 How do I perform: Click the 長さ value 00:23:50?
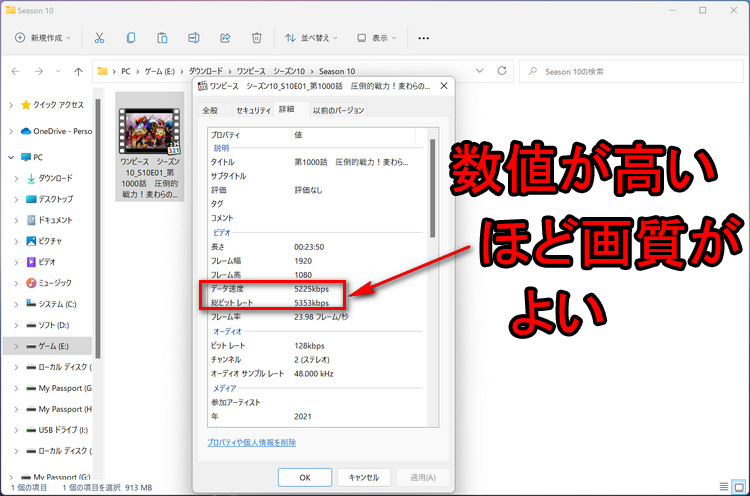click(309, 247)
